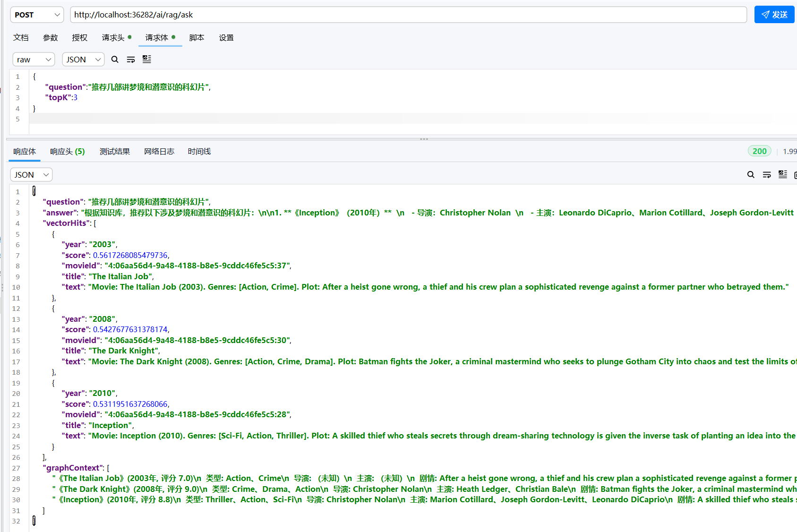Click the score value 0.5311951637268066

coord(130,404)
